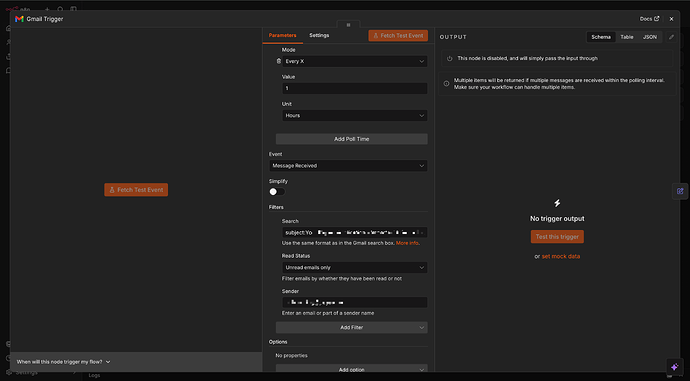Delete the Every X poll time entry
690x381 pixels.
279,61
